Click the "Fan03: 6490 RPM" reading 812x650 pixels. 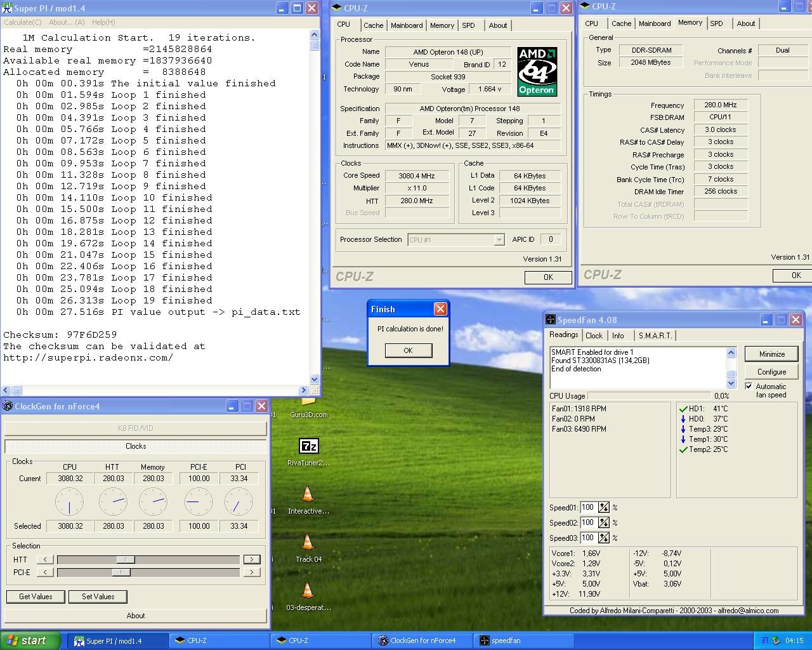pos(579,429)
